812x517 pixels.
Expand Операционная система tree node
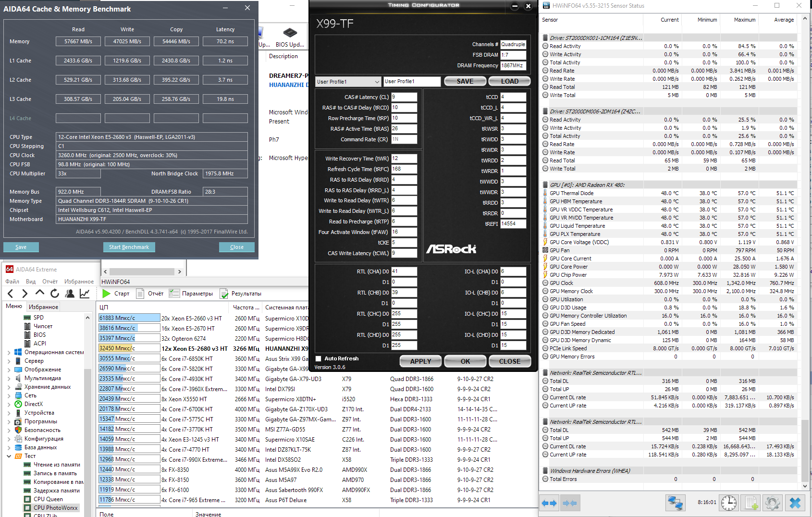tap(9, 352)
